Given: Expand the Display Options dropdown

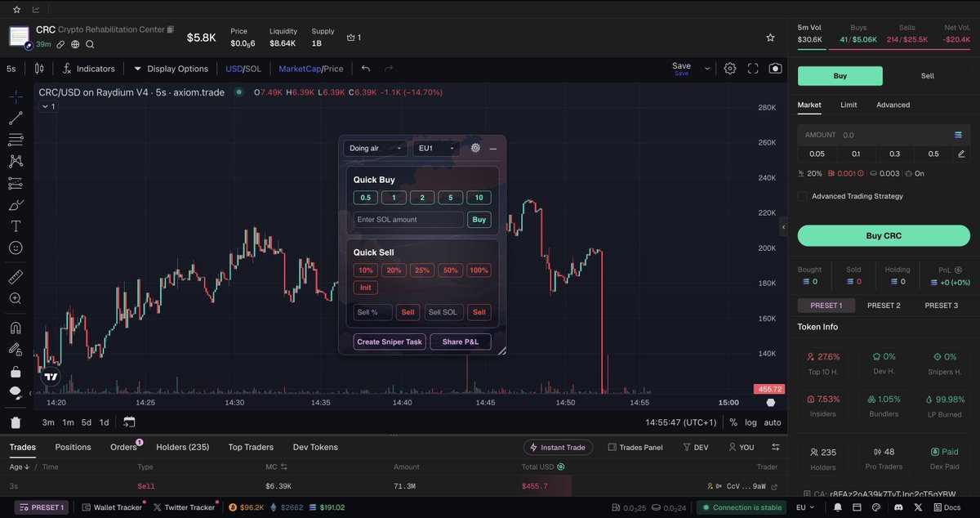Looking at the screenshot, I should [x=171, y=69].
